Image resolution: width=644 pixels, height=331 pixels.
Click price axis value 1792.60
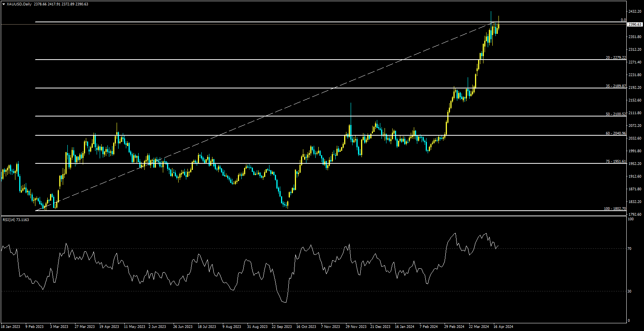(635, 215)
